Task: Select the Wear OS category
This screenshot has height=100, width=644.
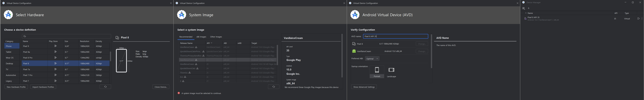Action: 12,58
